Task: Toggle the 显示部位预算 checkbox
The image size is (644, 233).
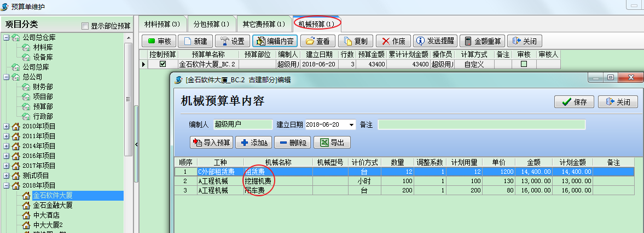Action: coord(85,26)
